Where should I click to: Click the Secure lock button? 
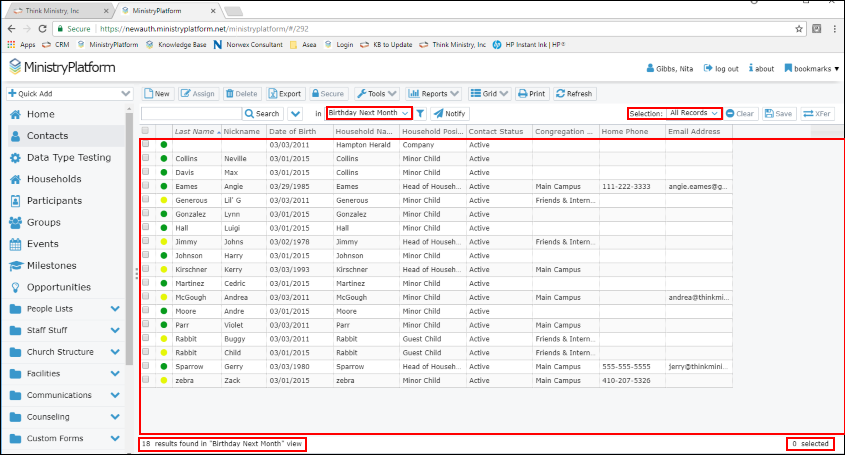328,94
